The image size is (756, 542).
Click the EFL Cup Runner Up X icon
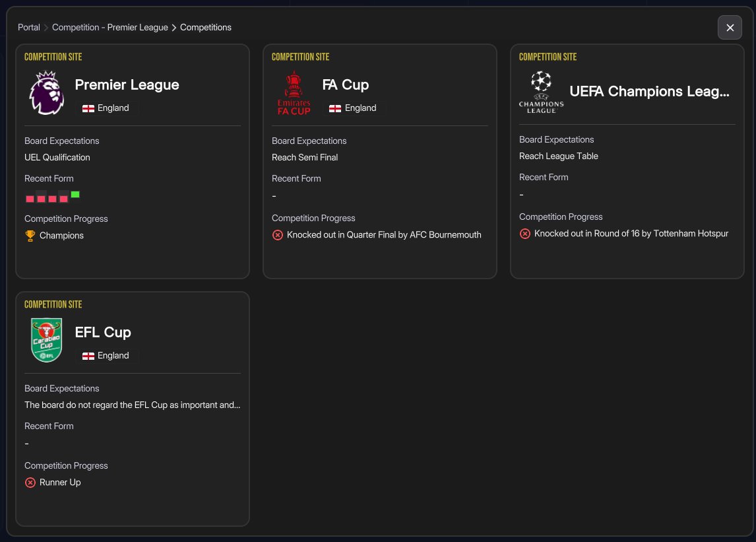click(x=30, y=483)
